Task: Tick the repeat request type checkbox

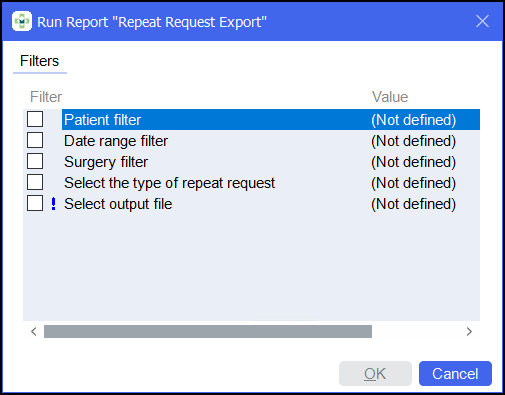Action: pyautogui.click(x=35, y=182)
